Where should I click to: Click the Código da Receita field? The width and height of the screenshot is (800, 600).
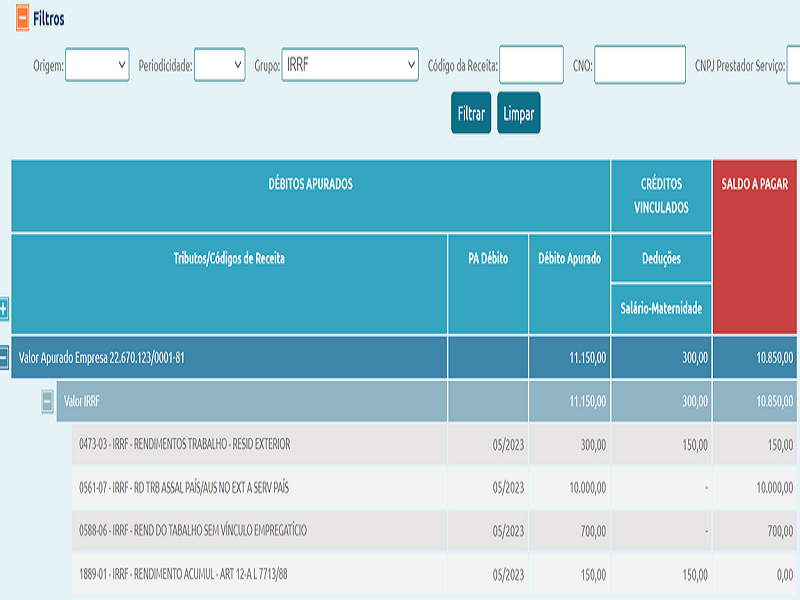[x=531, y=66]
